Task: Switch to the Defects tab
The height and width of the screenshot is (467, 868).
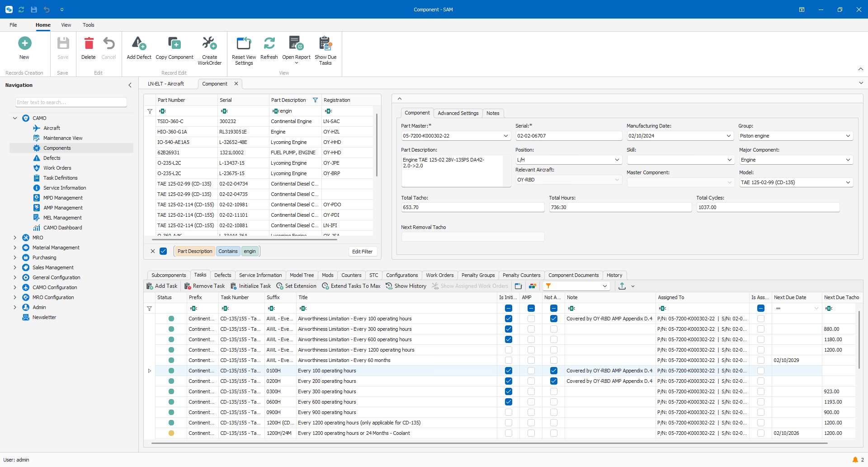Action: pos(222,275)
